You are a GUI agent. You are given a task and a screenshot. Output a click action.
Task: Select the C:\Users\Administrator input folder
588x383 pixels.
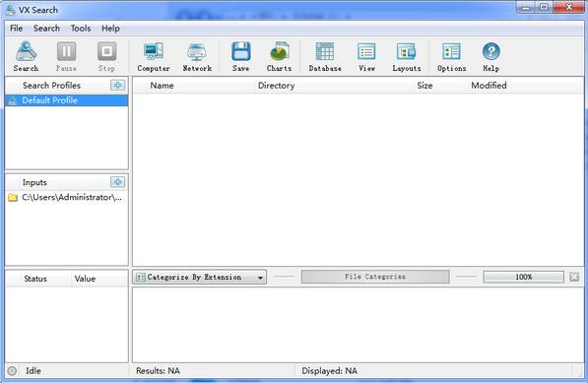pos(66,197)
